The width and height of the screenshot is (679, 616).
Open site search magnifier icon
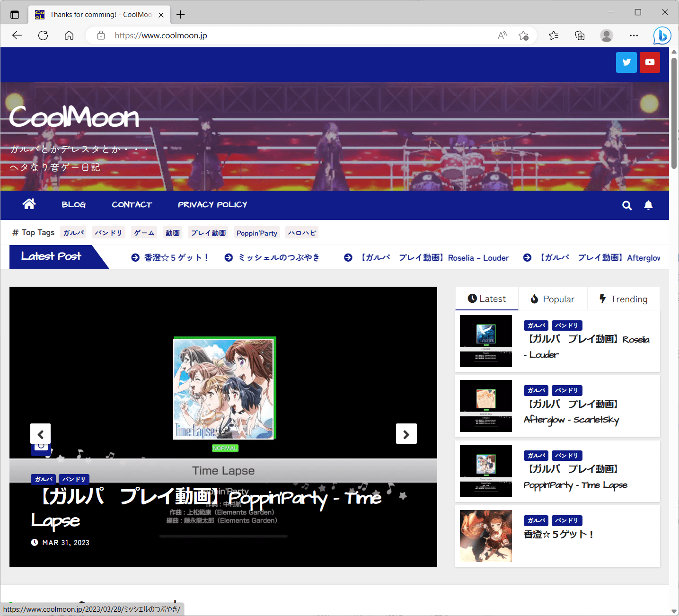627,205
